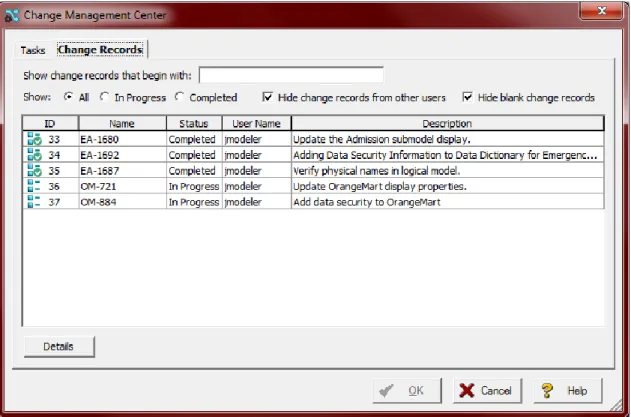This screenshot has width=631, height=417.
Task: Click the Change Management Center title icon
Action: tap(12, 15)
